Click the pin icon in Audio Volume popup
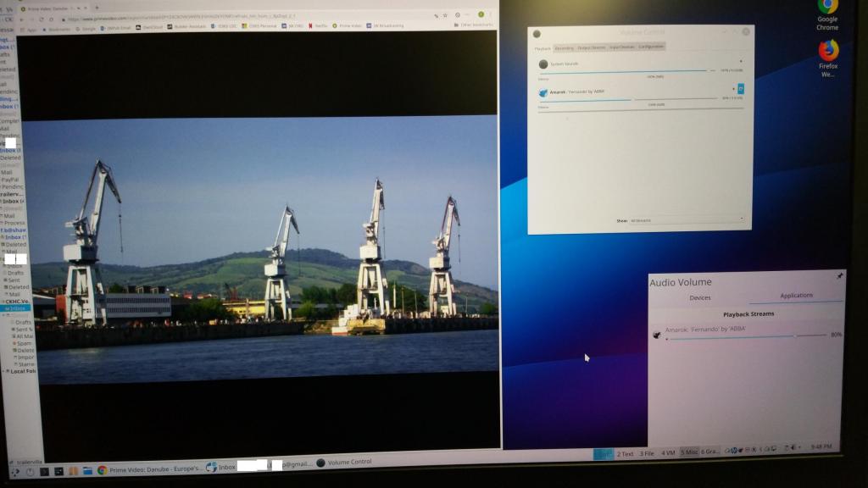Screen dimensions: 868x488 coord(839,276)
